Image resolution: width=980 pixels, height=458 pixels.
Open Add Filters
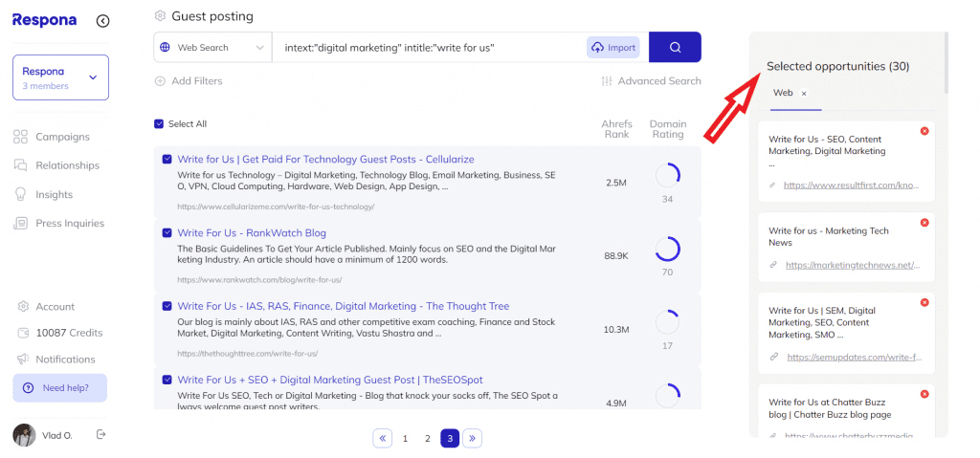[x=189, y=80]
